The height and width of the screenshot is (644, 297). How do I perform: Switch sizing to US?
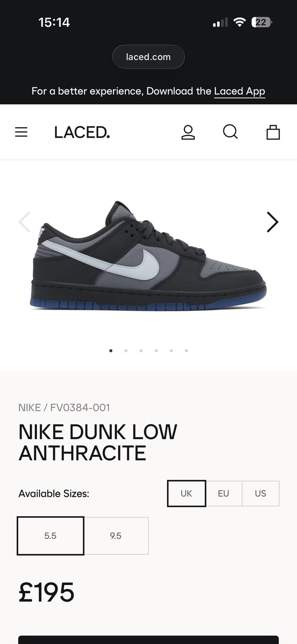260,493
